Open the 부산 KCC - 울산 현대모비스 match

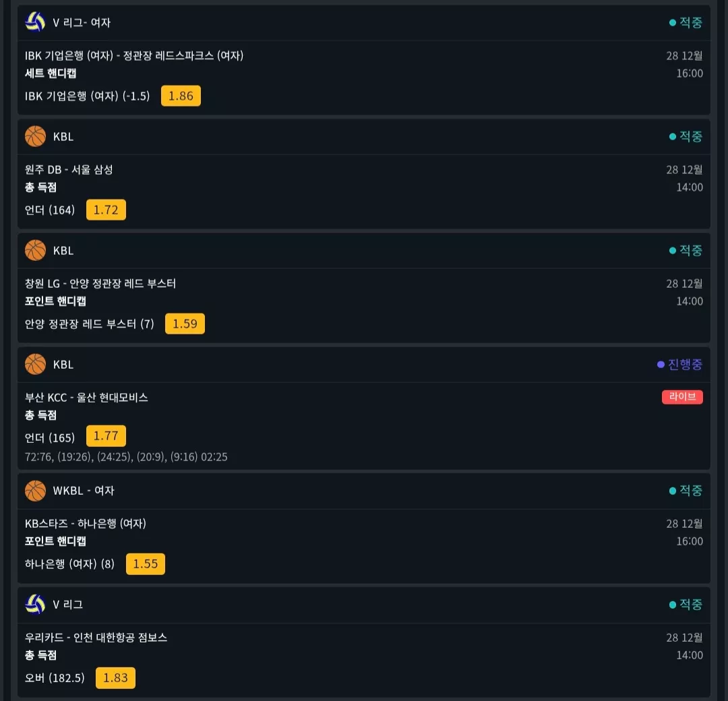[86, 398]
